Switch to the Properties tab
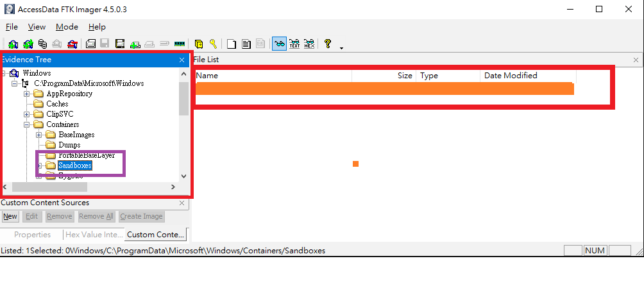The height and width of the screenshot is (295, 644). (33, 235)
